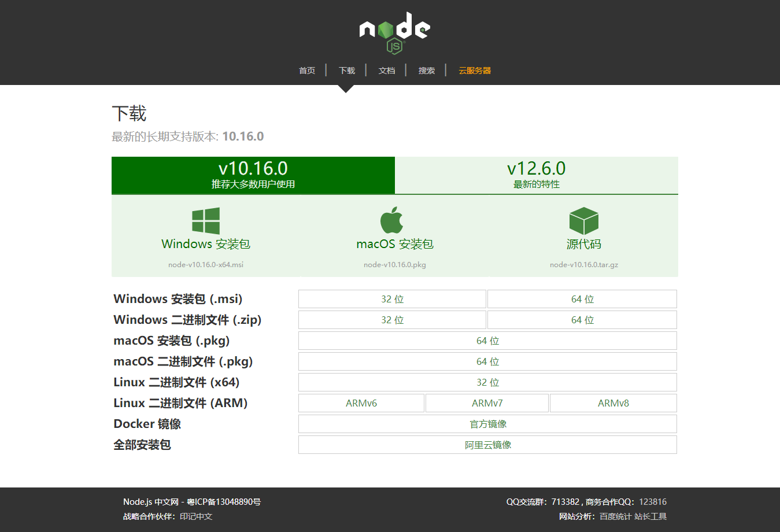Click the Linux 二进制文件 (ARM) row label
The width and height of the screenshot is (780, 532).
pyautogui.click(x=180, y=403)
